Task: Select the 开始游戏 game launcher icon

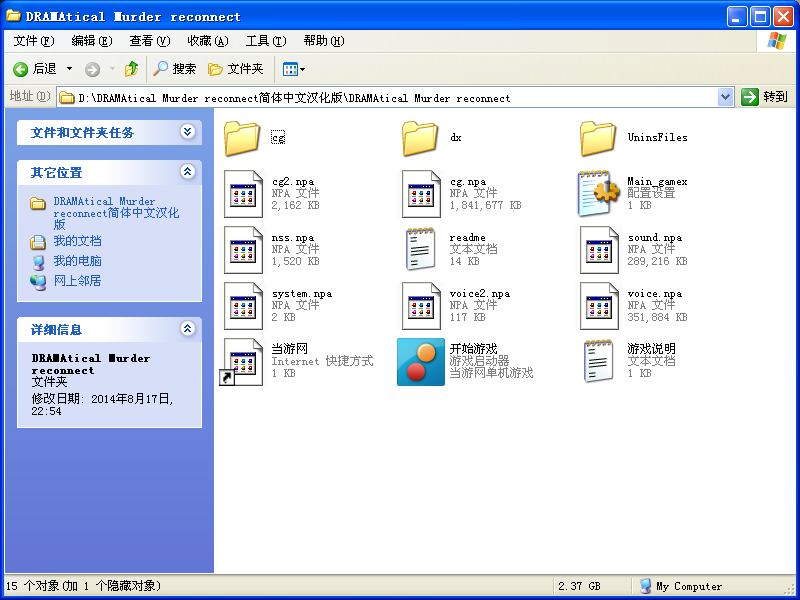Action: [x=421, y=362]
